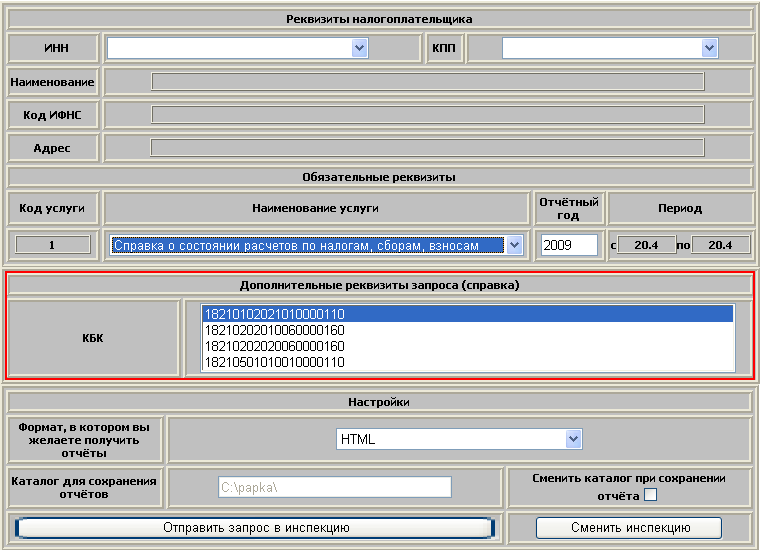The image size is (761, 550).
Task: Click the Отчётный год field showing 2009
Action: [x=569, y=245]
